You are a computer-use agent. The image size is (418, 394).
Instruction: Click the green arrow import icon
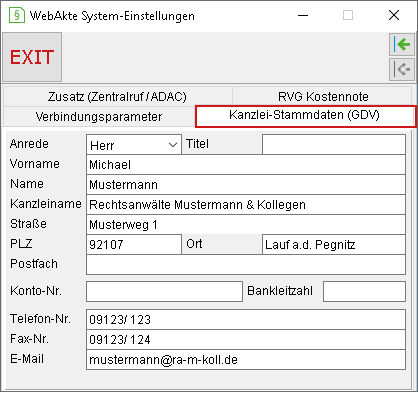(x=402, y=44)
